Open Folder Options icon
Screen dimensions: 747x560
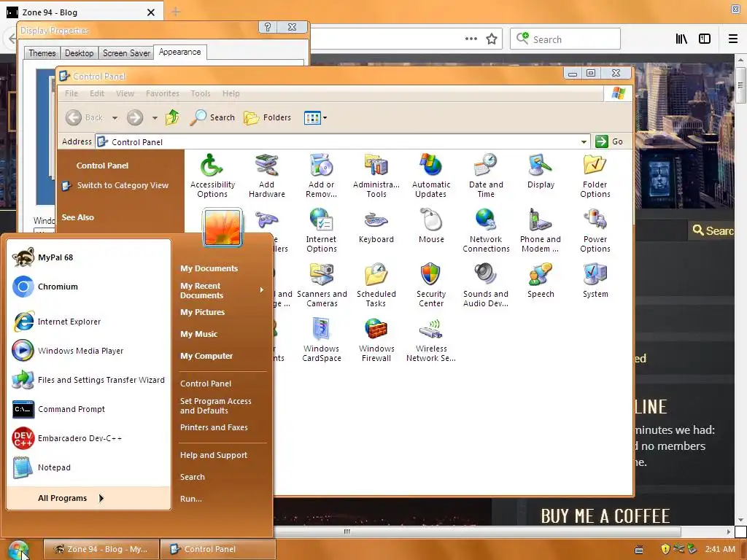595,176
